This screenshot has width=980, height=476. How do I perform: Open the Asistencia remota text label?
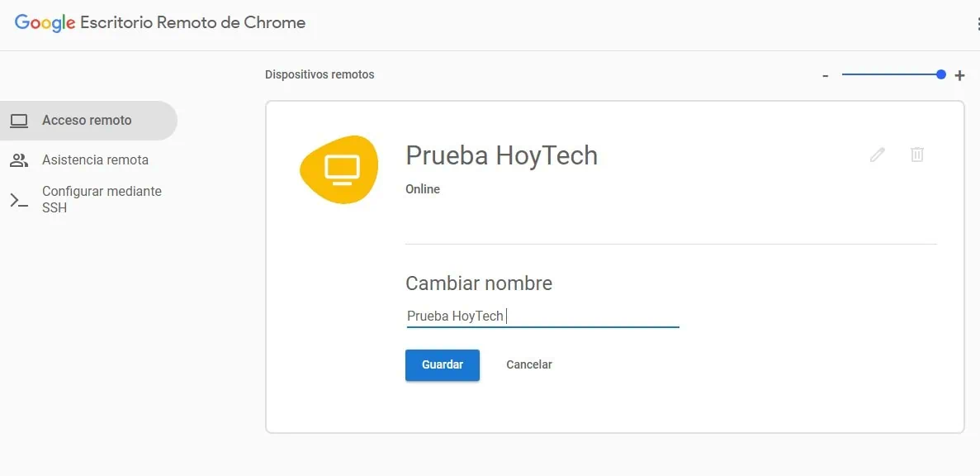(x=95, y=160)
